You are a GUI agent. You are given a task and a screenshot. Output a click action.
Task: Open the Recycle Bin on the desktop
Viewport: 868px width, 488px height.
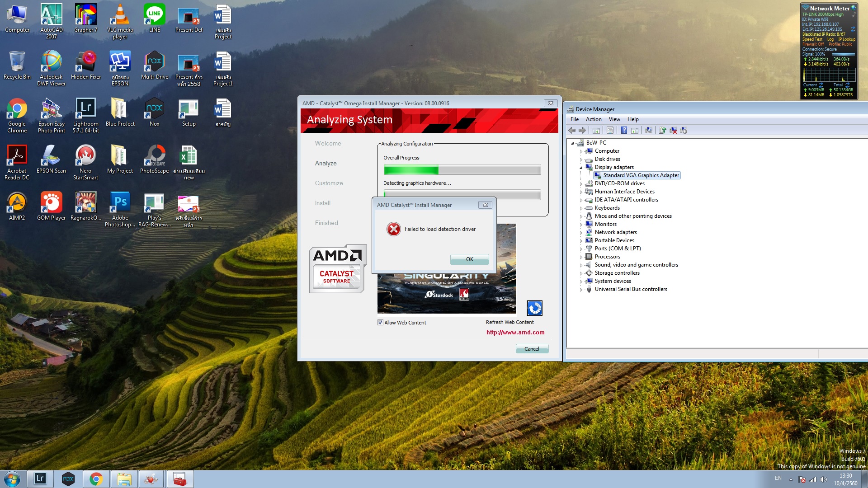[17, 65]
